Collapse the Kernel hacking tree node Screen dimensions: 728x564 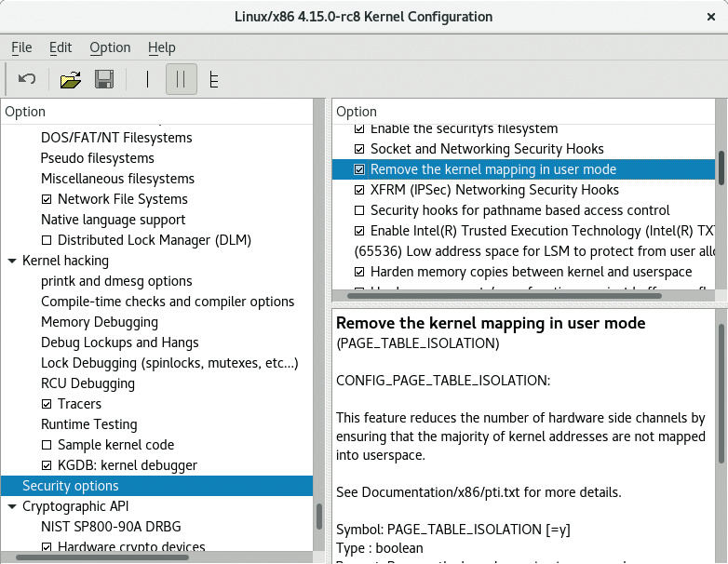coord(12,261)
